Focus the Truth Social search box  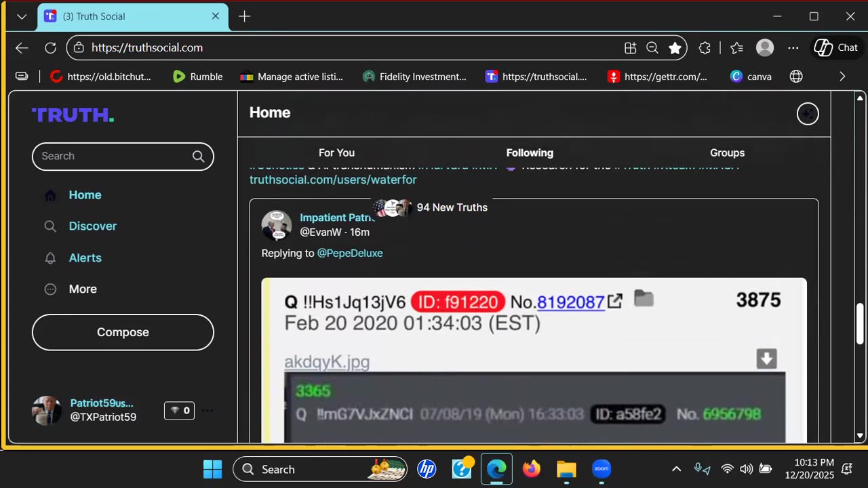click(123, 156)
